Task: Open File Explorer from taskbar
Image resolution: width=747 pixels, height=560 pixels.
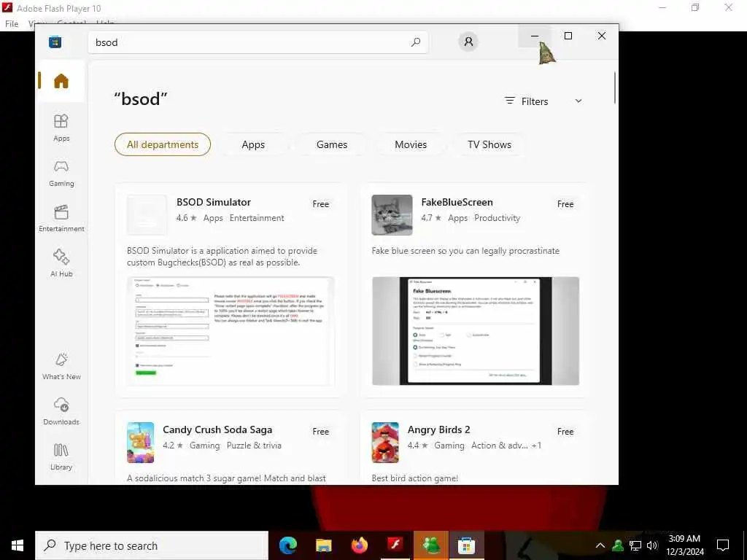Action: pyautogui.click(x=323, y=545)
